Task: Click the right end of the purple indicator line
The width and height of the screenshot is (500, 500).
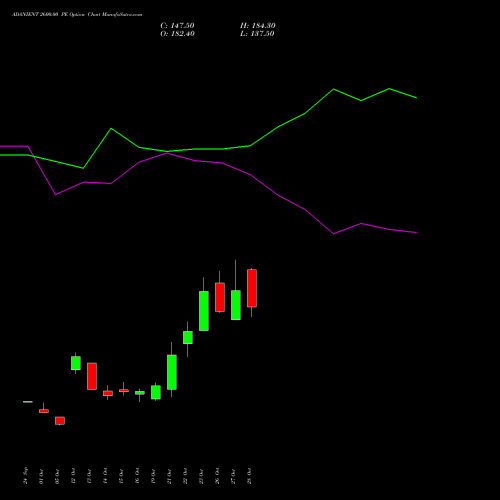Action: pos(416,233)
